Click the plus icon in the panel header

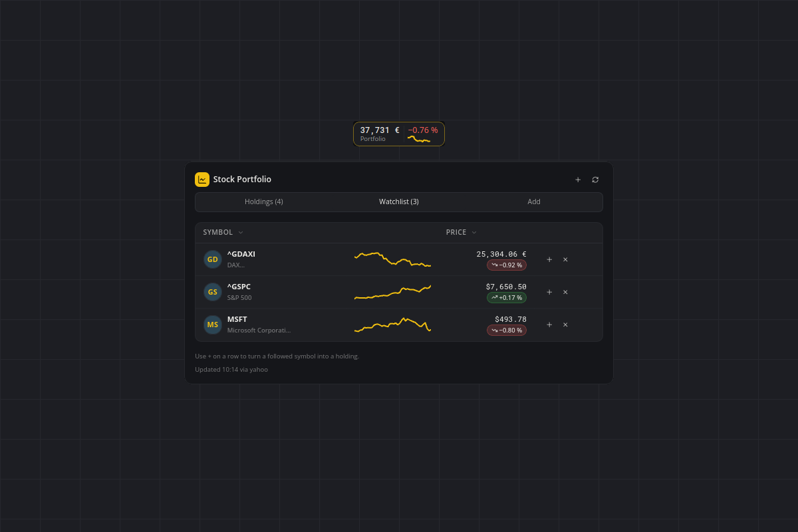click(x=578, y=180)
